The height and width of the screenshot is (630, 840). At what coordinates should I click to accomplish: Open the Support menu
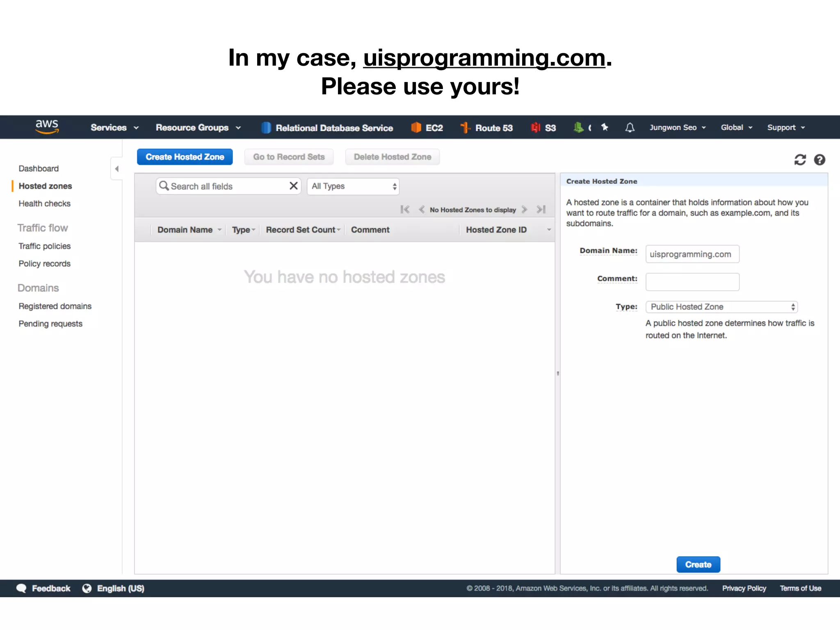786,128
